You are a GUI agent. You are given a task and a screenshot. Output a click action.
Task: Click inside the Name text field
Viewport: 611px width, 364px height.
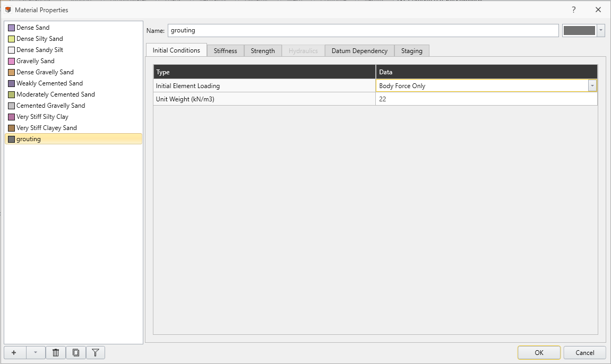coord(319,30)
